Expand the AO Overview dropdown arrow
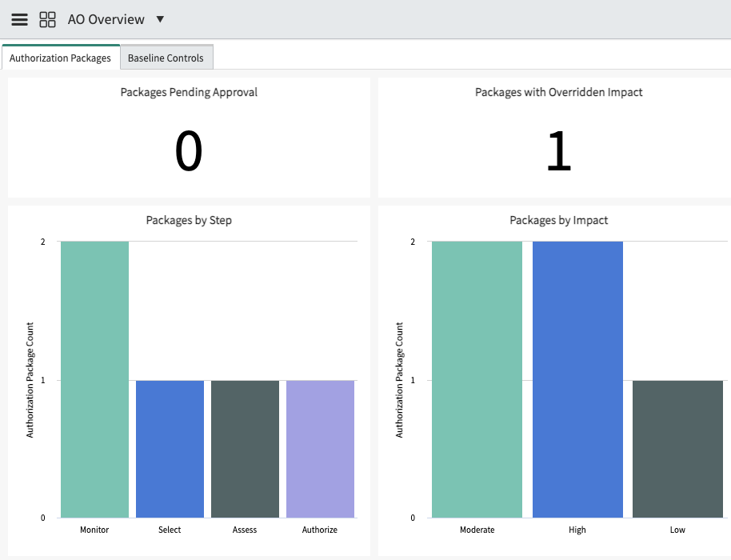 point(160,19)
